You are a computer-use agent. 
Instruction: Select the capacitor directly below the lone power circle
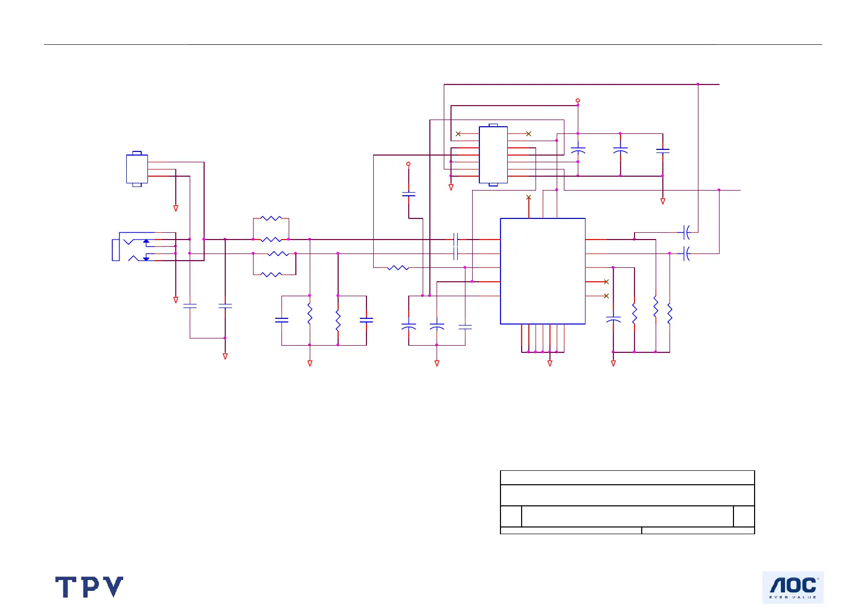click(x=408, y=194)
